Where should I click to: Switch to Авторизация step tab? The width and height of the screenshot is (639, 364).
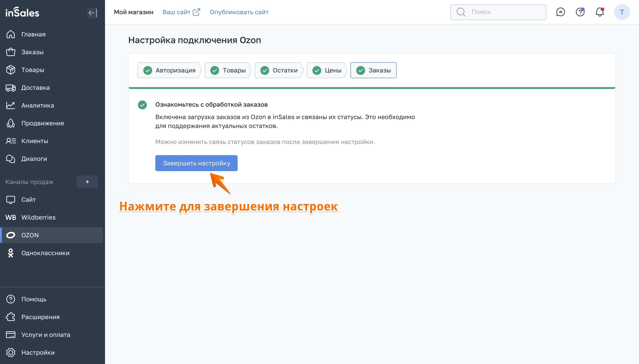point(169,70)
